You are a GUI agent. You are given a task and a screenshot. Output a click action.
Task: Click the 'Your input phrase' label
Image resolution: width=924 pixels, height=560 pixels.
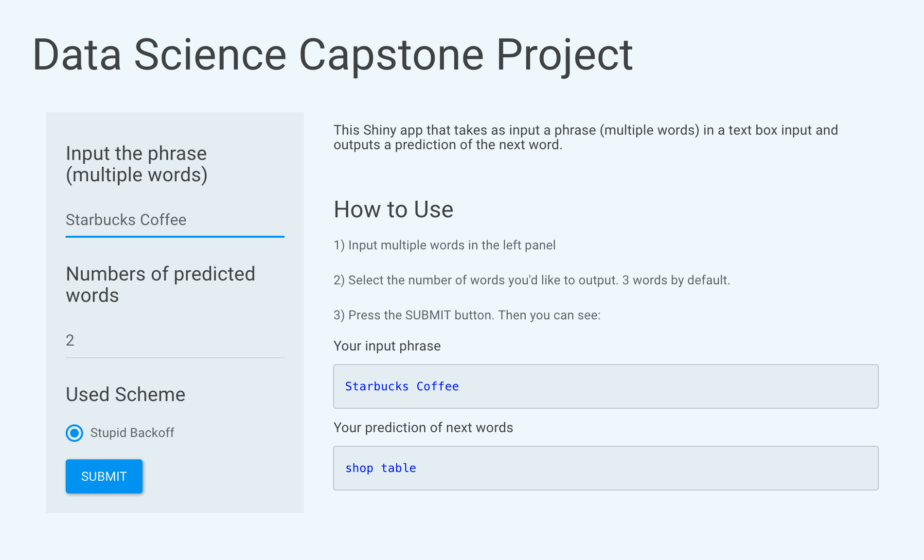tap(387, 346)
